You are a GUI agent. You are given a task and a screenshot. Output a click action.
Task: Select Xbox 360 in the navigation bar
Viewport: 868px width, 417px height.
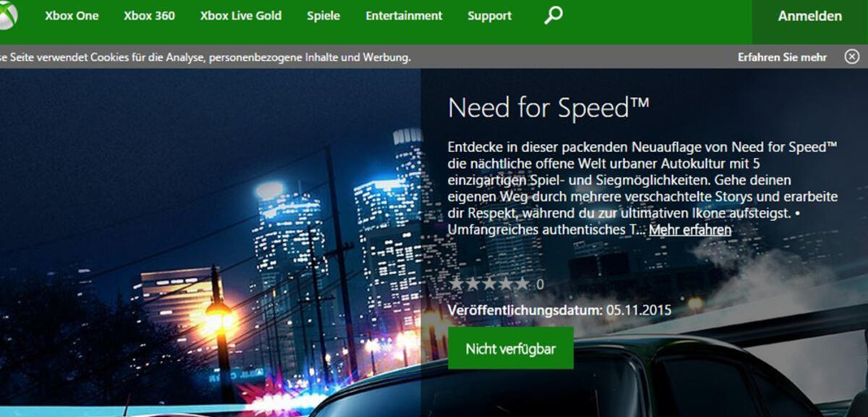(149, 16)
